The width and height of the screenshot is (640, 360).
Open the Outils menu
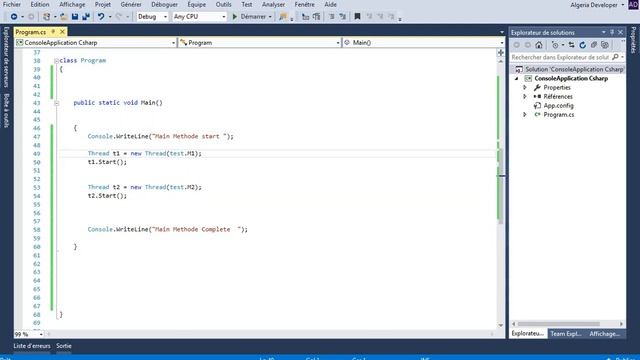point(223,4)
